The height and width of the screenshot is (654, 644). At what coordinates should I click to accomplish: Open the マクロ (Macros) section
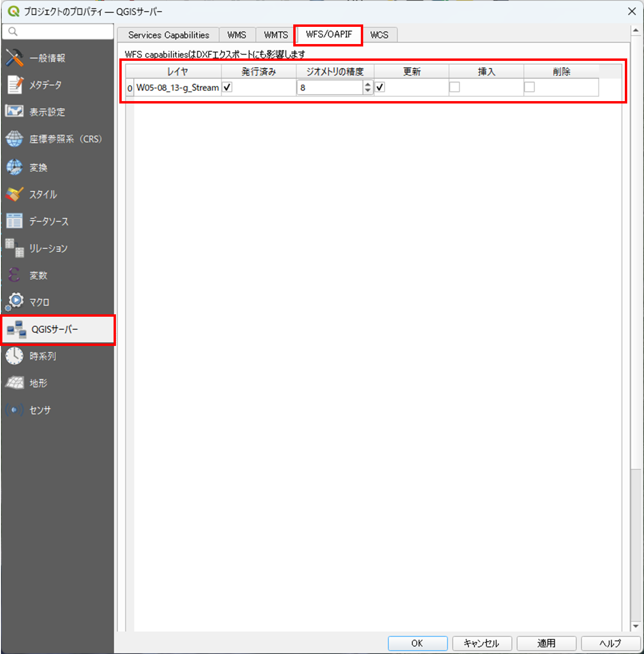(x=40, y=301)
